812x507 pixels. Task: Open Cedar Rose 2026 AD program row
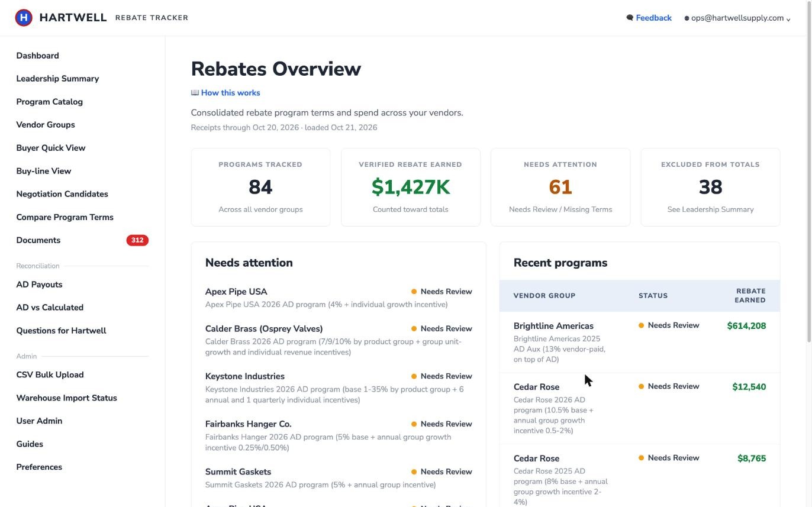click(640, 409)
